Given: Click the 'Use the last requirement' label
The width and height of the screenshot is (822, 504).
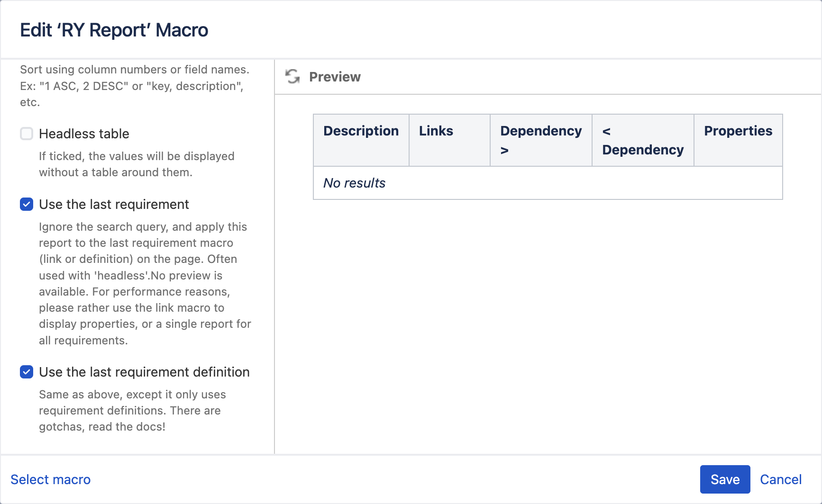Looking at the screenshot, I should coord(114,204).
